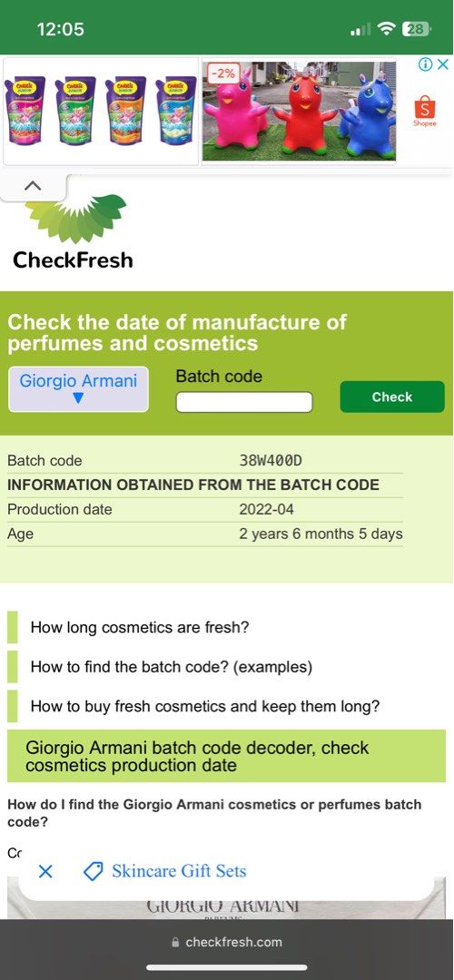The width and height of the screenshot is (454, 980).
Task: Close the top banner advertisement
Action: (442, 64)
